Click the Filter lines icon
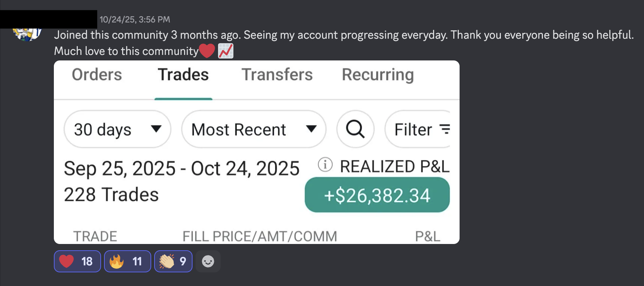644x286 pixels. click(x=445, y=129)
